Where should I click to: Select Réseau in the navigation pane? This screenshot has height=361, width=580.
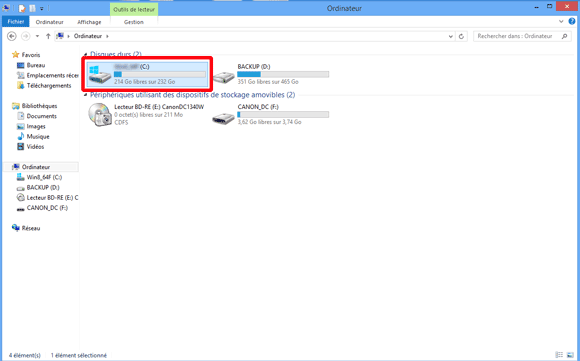coord(31,228)
